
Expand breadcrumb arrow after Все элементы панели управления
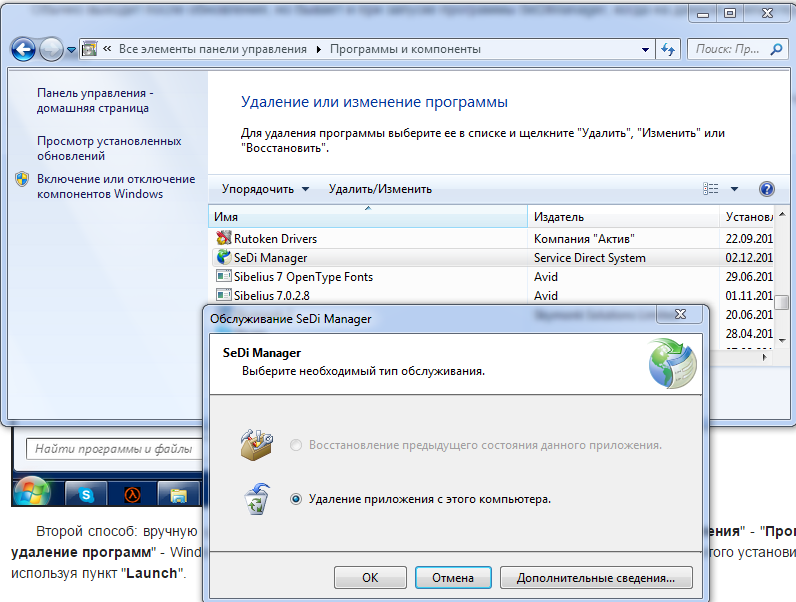[x=318, y=49]
